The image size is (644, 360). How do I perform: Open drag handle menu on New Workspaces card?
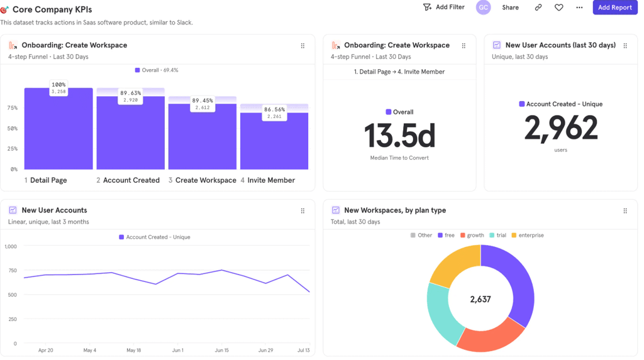(625, 210)
